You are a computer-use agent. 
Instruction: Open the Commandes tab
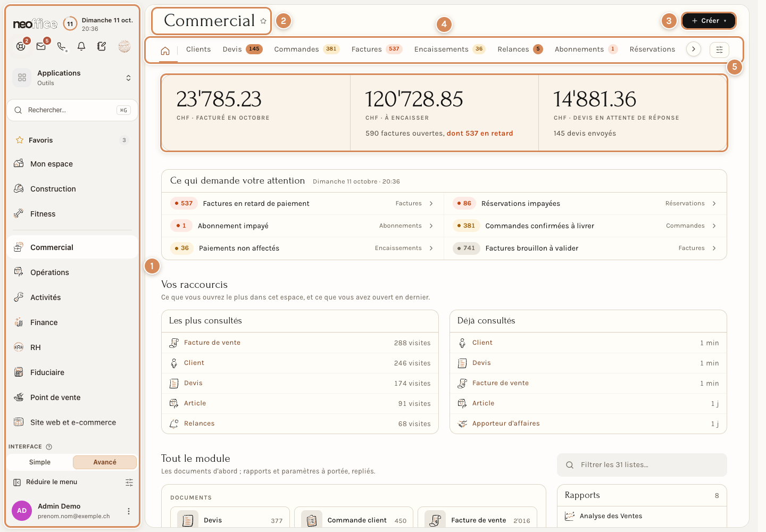[x=307, y=49]
